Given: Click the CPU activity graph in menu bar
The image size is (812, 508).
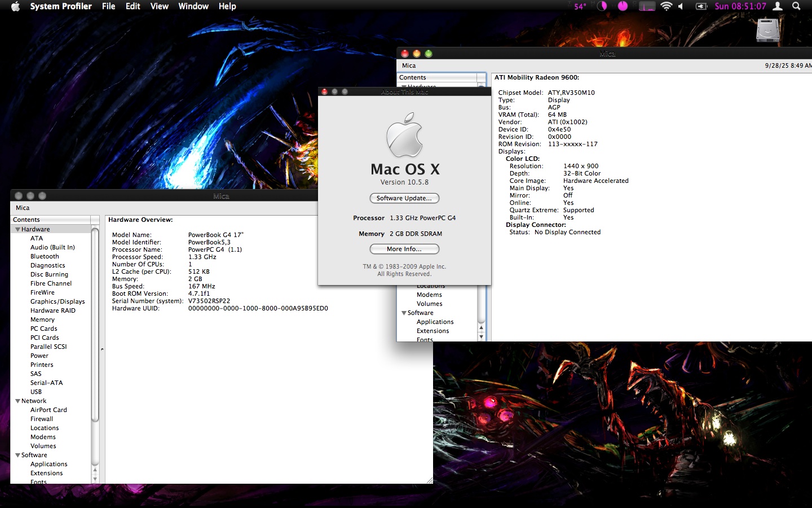Looking at the screenshot, I should point(647,6).
